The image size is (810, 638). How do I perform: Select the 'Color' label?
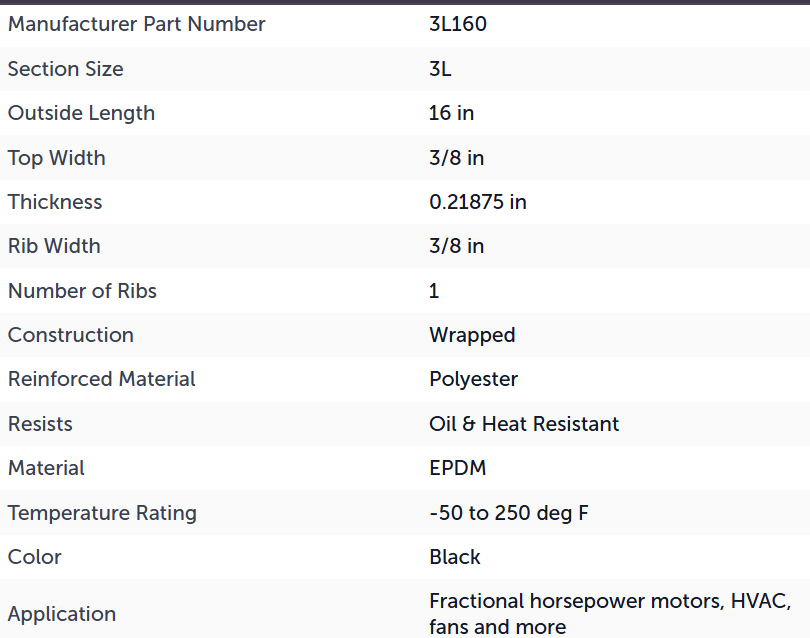pos(35,557)
